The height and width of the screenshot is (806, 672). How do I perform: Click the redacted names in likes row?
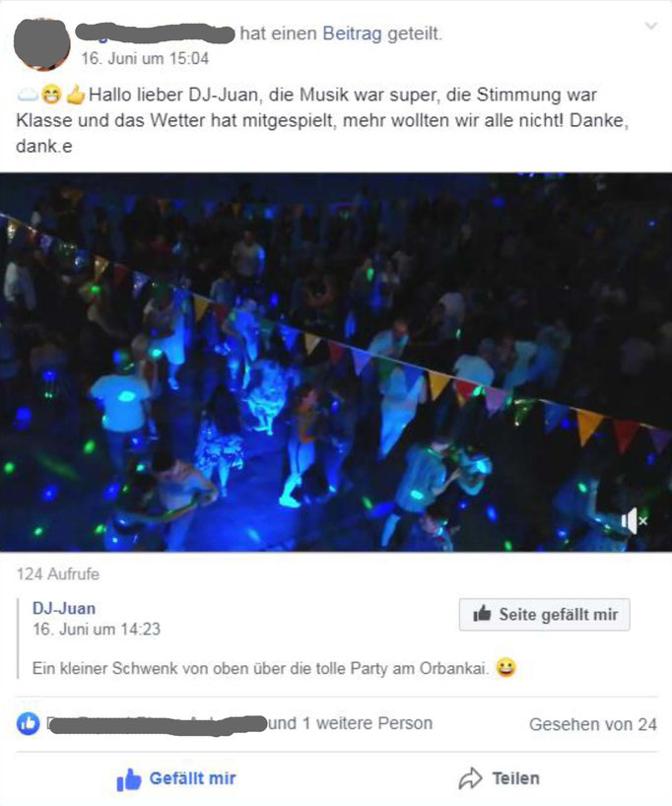pyautogui.click(x=157, y=724)
